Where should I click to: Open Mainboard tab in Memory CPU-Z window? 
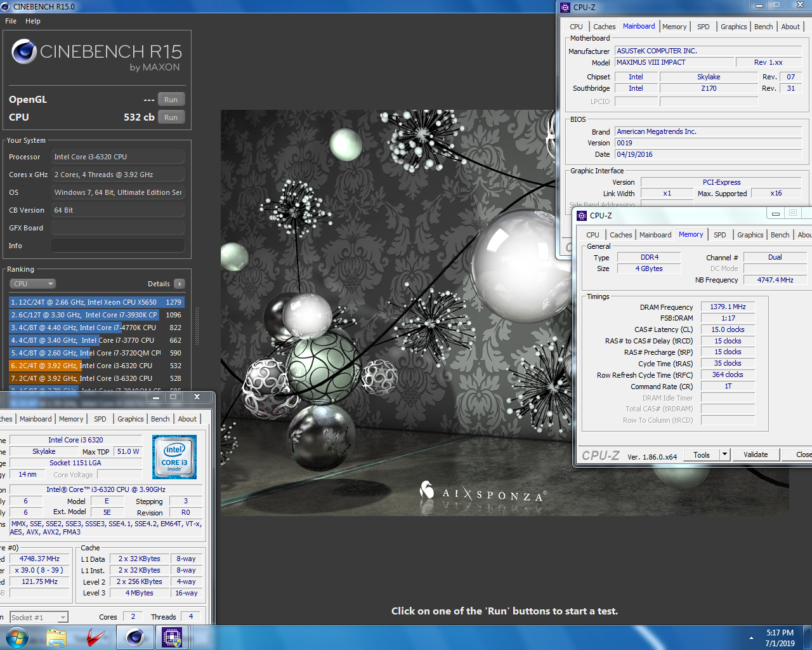click(x=655, y=235)
